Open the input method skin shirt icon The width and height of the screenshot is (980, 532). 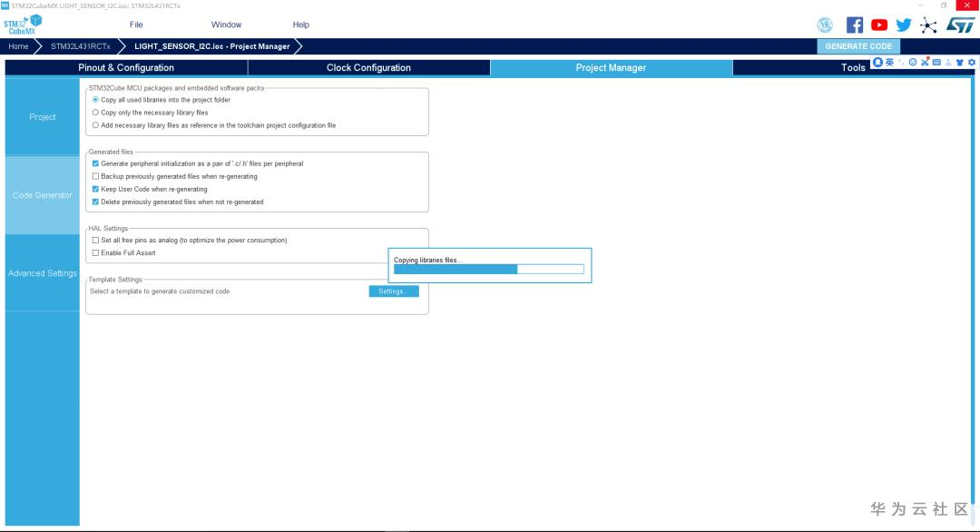click(x=959, y=62)
